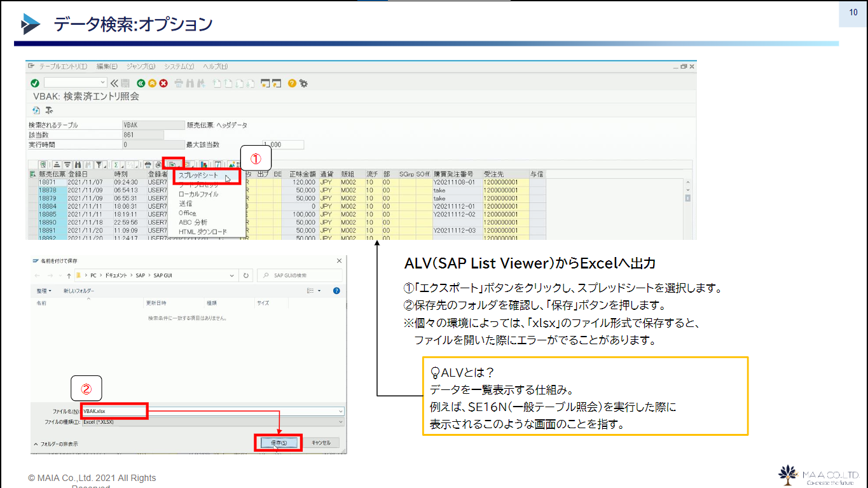Open the テーブルエントリ menu
Screen dimensions: 868x488
[x=63, y=66]
